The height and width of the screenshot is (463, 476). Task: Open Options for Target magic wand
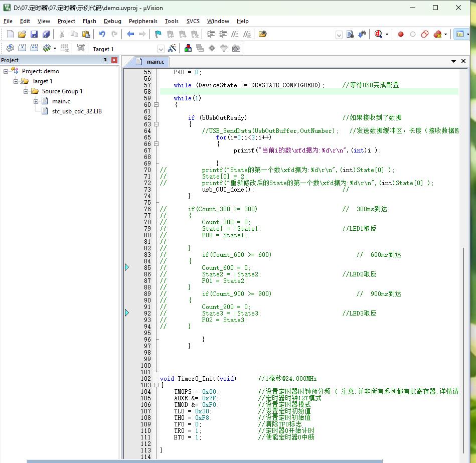[172, 49]
